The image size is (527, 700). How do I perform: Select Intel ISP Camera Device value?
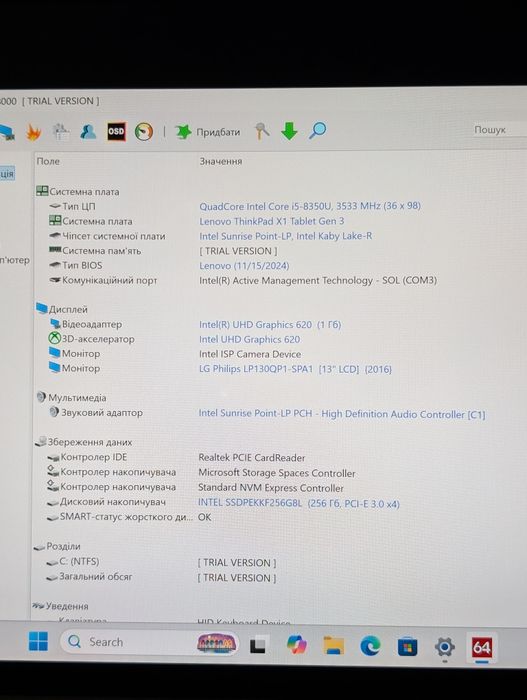250,354
